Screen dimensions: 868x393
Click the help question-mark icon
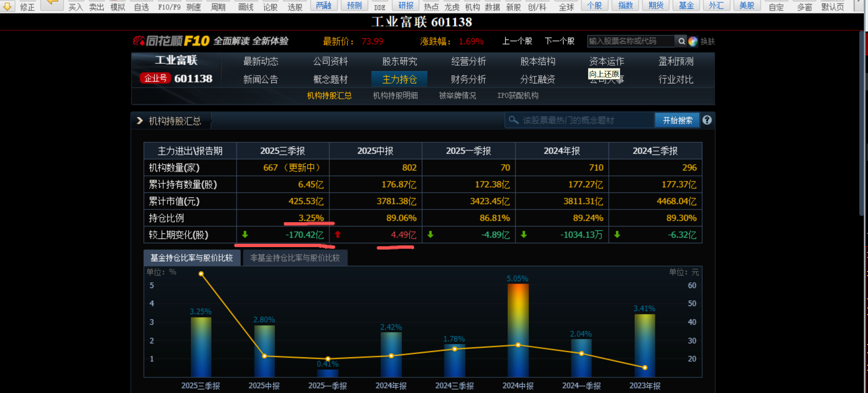point(707,120)
